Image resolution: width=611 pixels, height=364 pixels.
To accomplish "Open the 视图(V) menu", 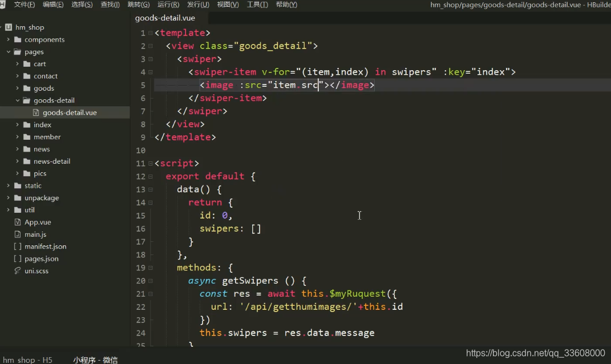I will click(x=228, y=5).
